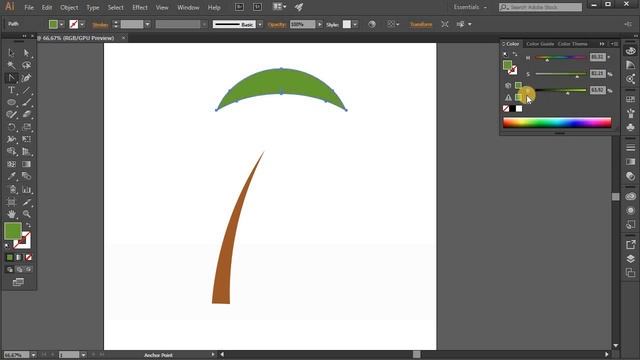Viewport: 640px width, 360px height.
Task: Open stroke weight dropdown
Action: click(x=147, y=24)
